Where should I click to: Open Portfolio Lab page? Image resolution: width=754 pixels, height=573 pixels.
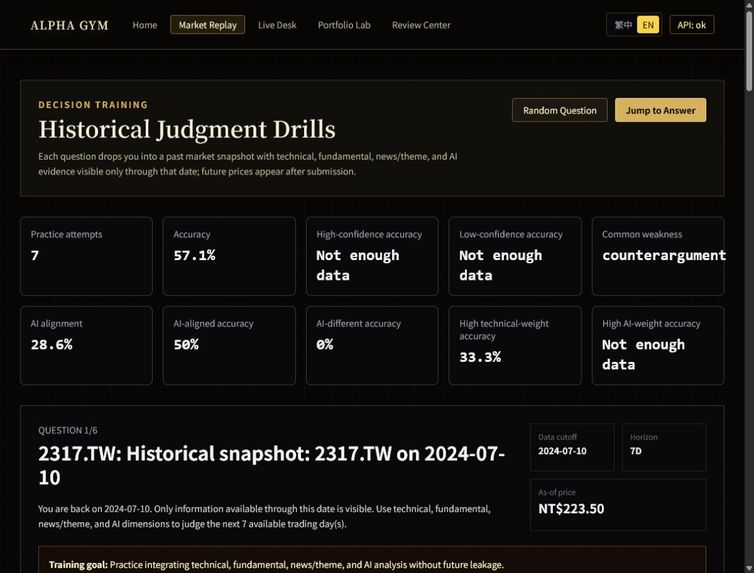(x=344, y=25)
